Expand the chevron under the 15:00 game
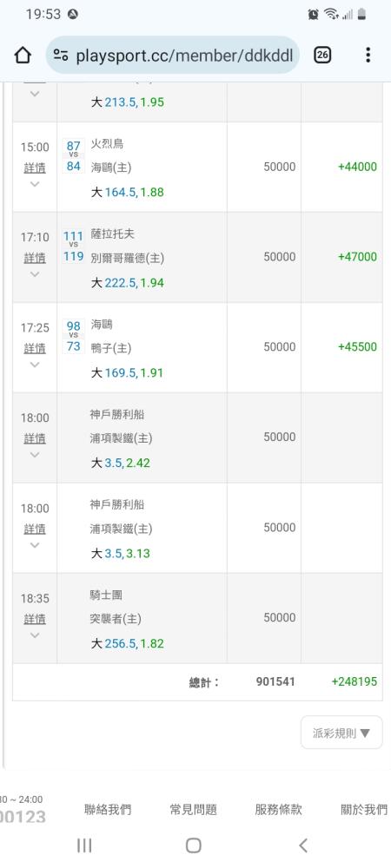 (x=35, y=184)
